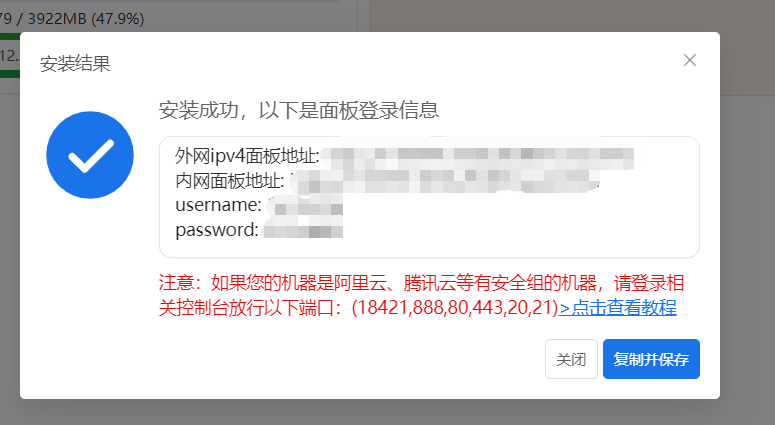The image size is (775, 425).
Task: Click the 3922MB (47.9%) memory usage text
Action: click(86, 19)
